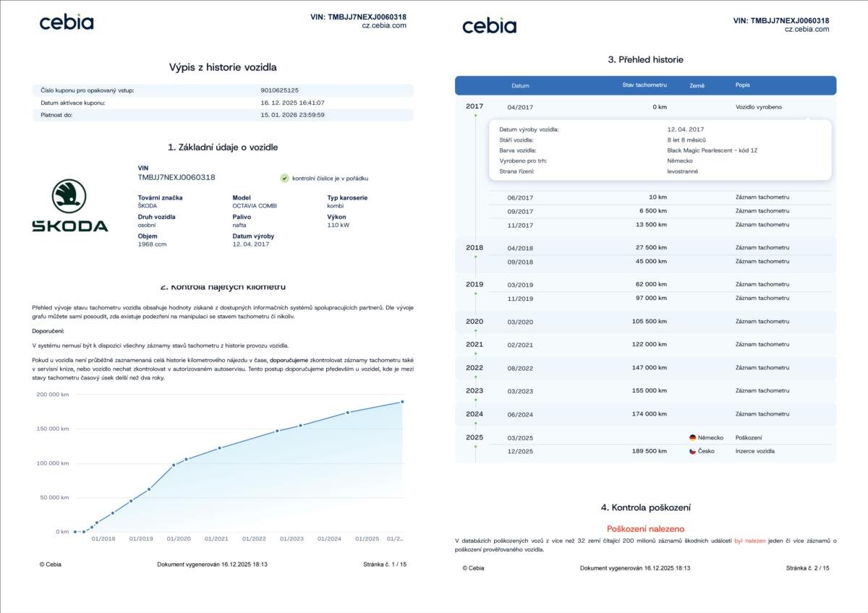The image size is (868, 613).
Task: Click the Škoda brand logo
Action: point(69,206)
